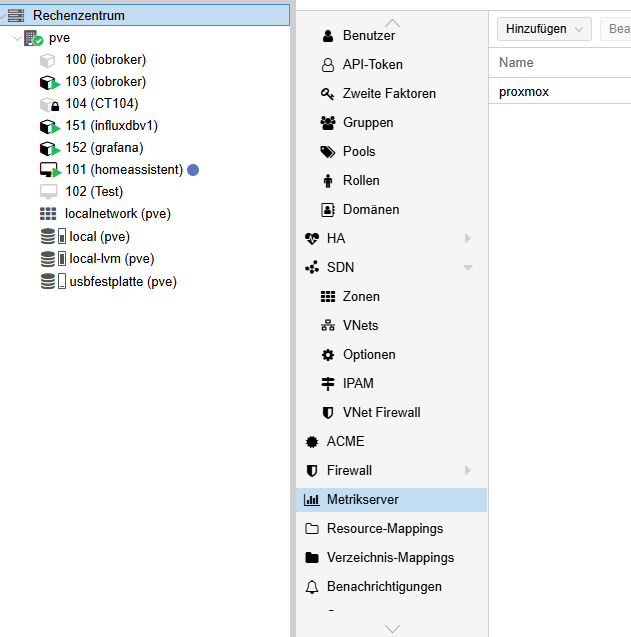Image resolution: width=631 pixels, height=637 pixels.
Task: Click the SDN network nodes icon
Action: [312, 267]
